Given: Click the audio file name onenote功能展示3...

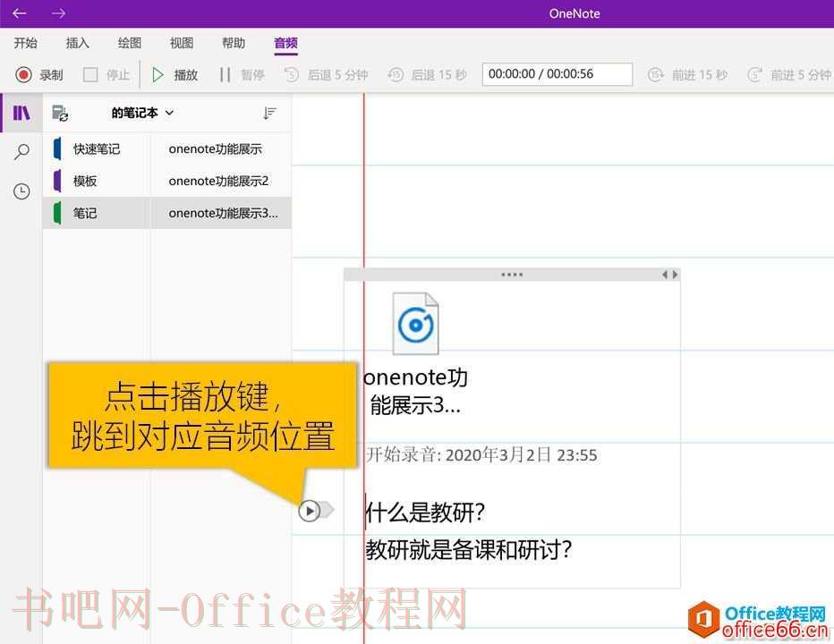Looking at the screenshot, I should click(x=415, y=392).
